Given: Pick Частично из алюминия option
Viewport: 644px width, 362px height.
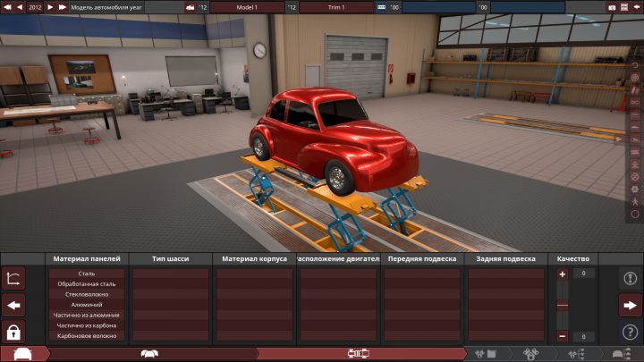Looking at the screenshot, I should click(x=87, y=316).
